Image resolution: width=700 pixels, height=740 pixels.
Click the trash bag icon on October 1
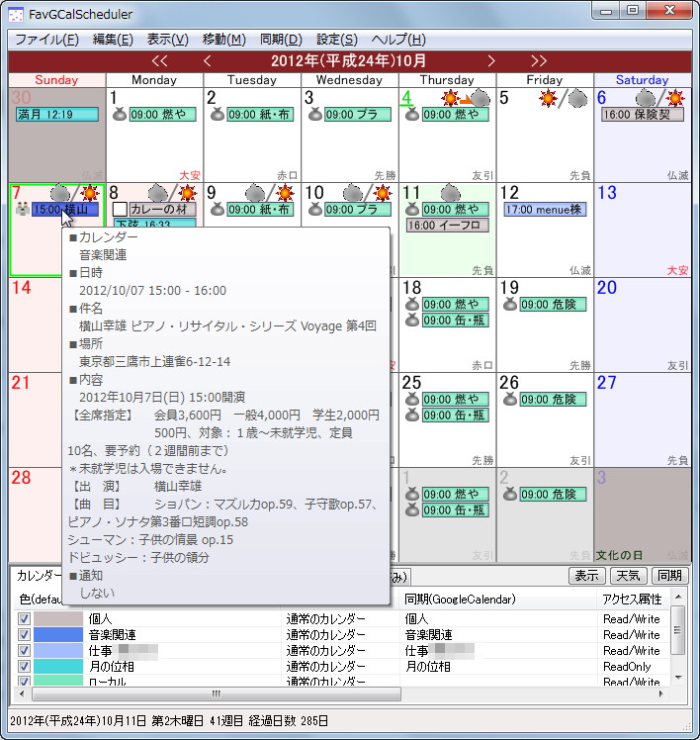(x=120, y=114)
